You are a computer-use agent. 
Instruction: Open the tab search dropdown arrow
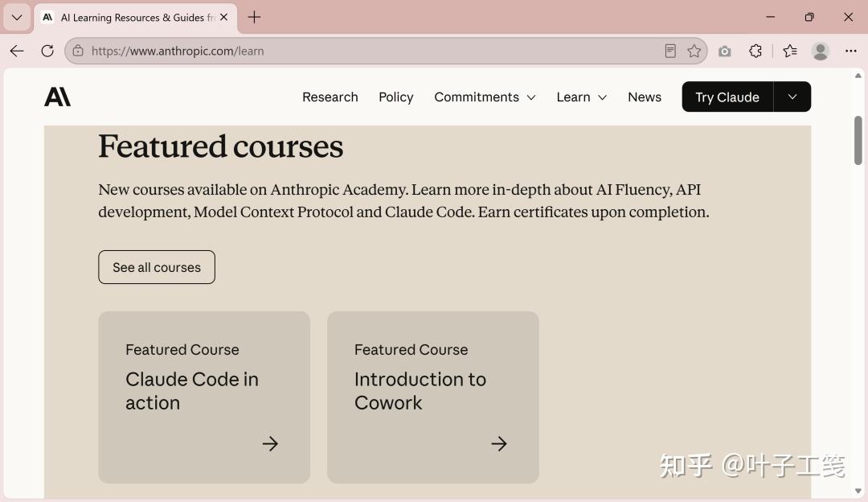[17, 17]
